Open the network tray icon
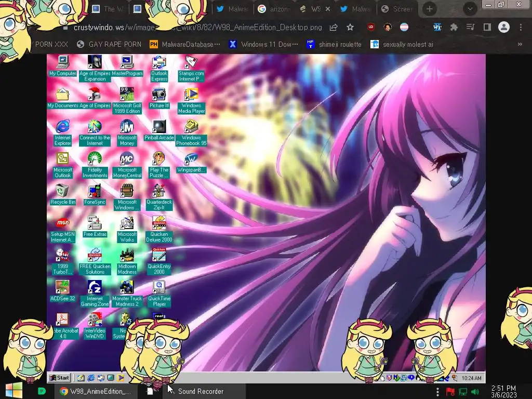The height and width of the screenshot is (399, 532). pos(463,392)
